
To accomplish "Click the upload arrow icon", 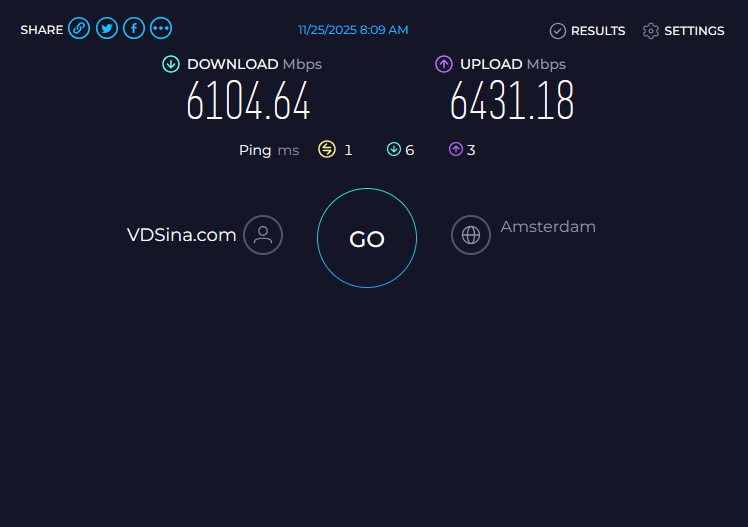I will click(444, 64).
